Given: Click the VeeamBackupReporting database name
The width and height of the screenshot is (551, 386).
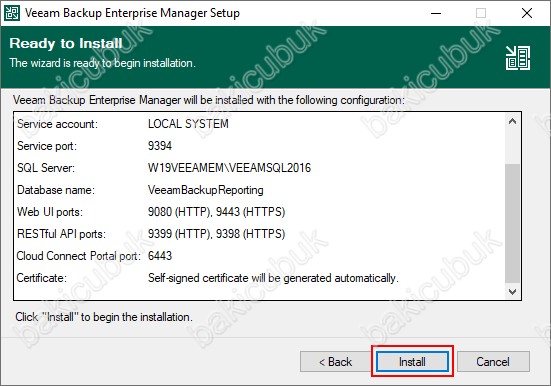Looking at the screenshot, I should point(206,190).
